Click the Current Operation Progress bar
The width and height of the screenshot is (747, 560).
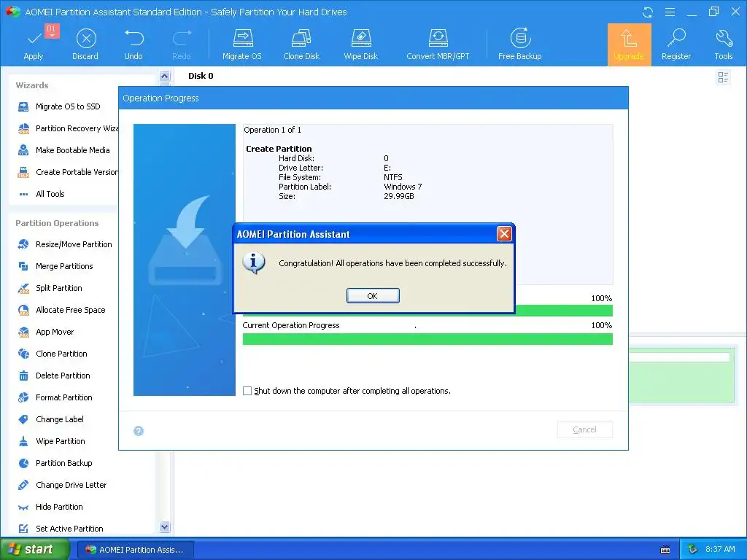click(427, 339)
